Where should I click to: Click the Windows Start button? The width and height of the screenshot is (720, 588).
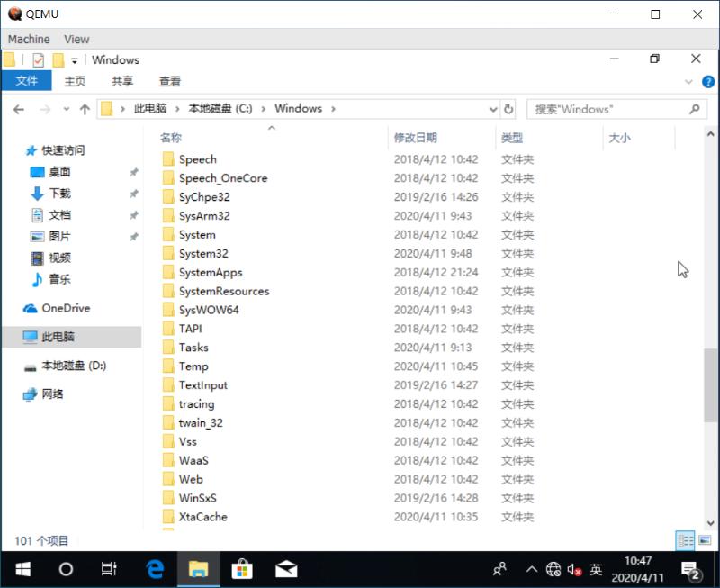(x=22, y=568)
